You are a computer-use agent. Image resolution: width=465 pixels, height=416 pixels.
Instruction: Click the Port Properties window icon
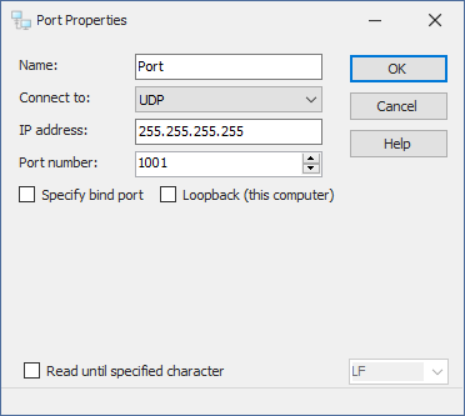click(x=21, y=20)
